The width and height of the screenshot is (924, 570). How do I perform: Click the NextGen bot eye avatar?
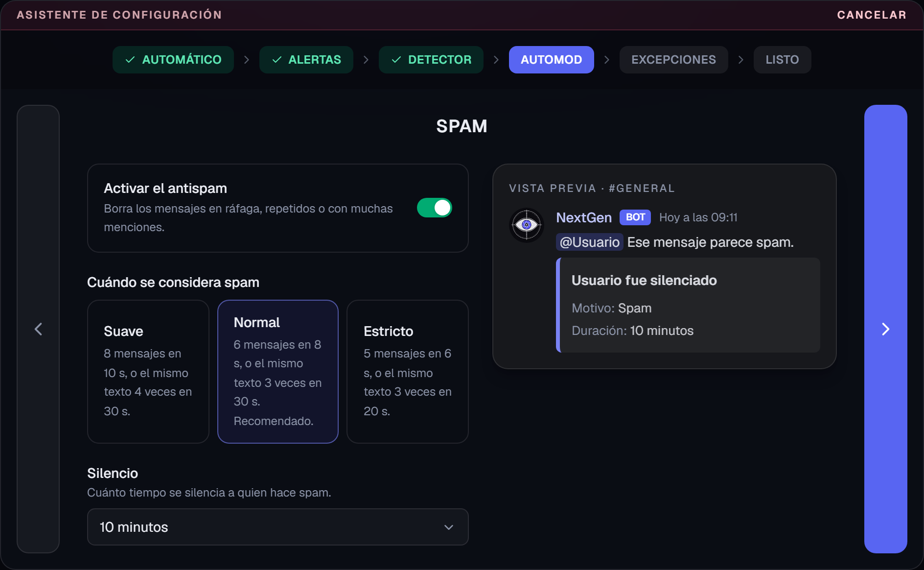527,225
